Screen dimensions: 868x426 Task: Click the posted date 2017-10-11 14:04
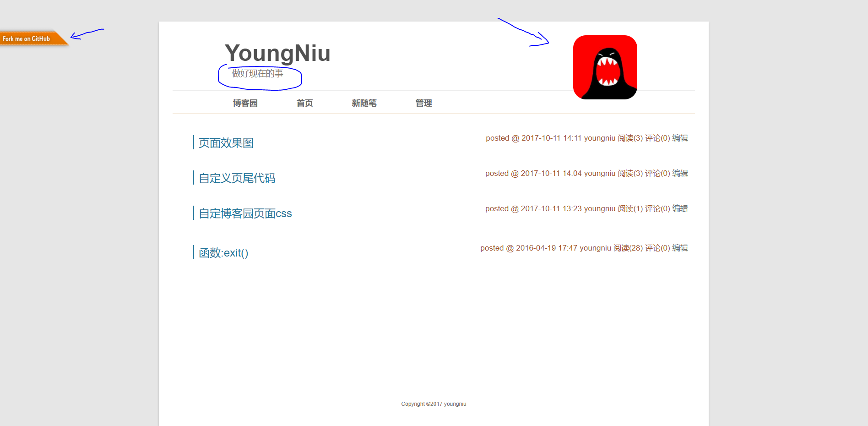pos(551,173)
